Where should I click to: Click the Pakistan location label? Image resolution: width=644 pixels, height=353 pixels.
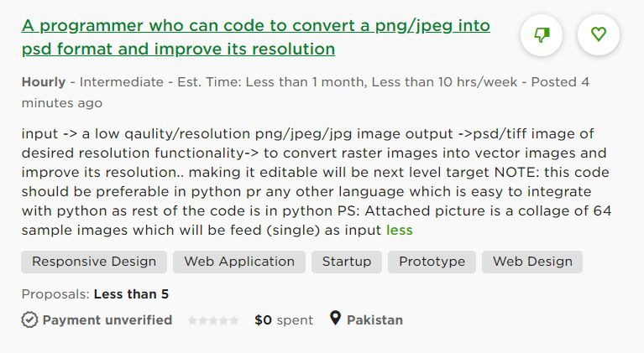374,320
